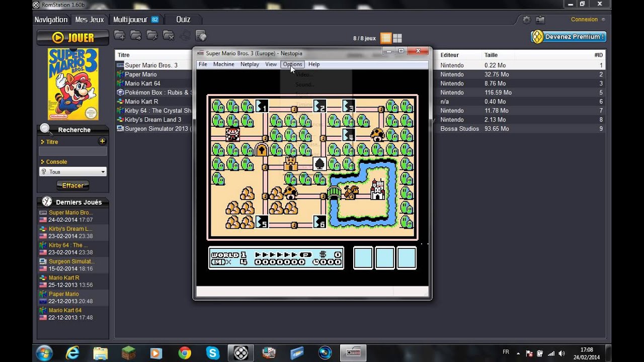The width and height of the screenshot is (644, 362).
Task: Click recent Paper Mario entry
Action: pos(73,298)
